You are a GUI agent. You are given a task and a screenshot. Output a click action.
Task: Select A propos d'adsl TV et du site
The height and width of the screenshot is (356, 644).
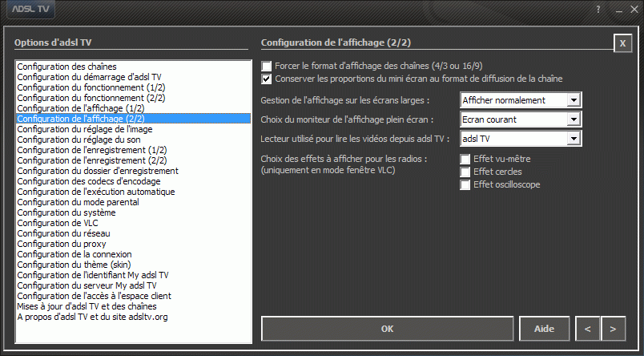(x=134, y=317)
